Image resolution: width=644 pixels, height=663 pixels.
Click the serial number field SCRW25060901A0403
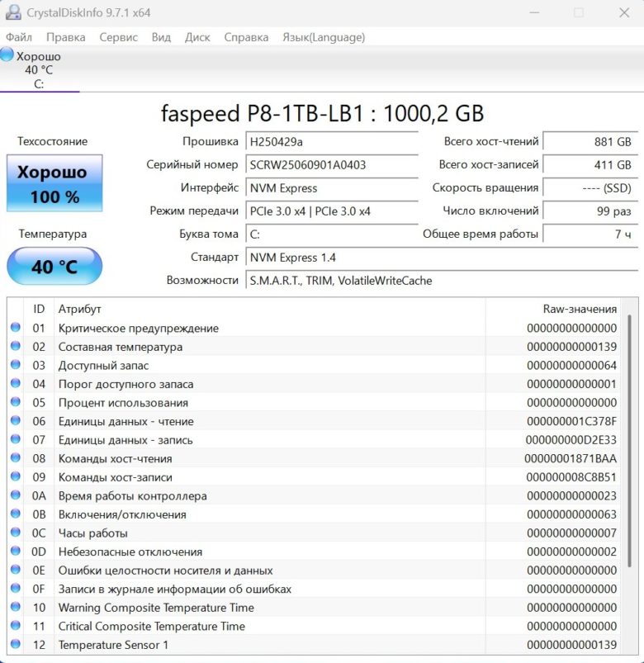pos(332,165)
